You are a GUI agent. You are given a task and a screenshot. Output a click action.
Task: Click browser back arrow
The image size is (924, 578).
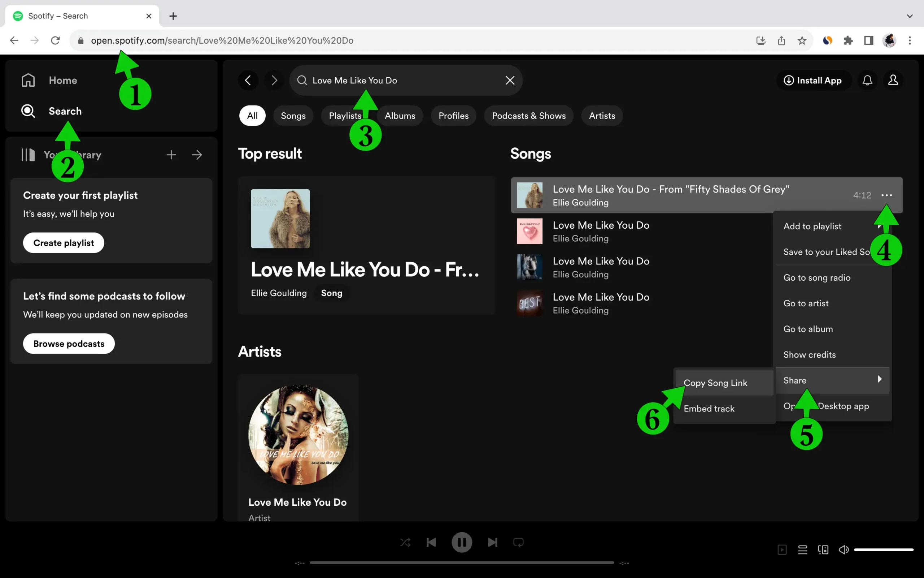coord(14,40)
